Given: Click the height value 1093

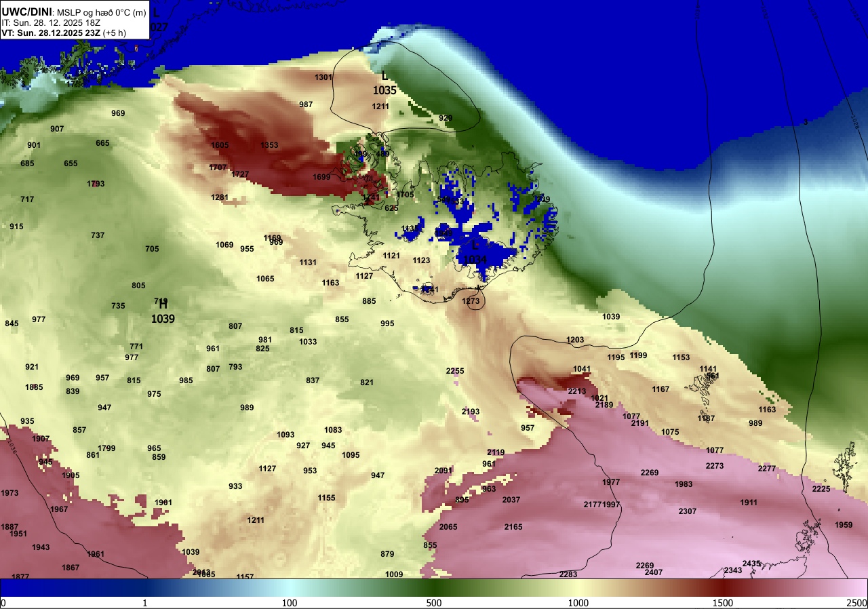Looking at the screenshot, I should (x=285, y=435).
